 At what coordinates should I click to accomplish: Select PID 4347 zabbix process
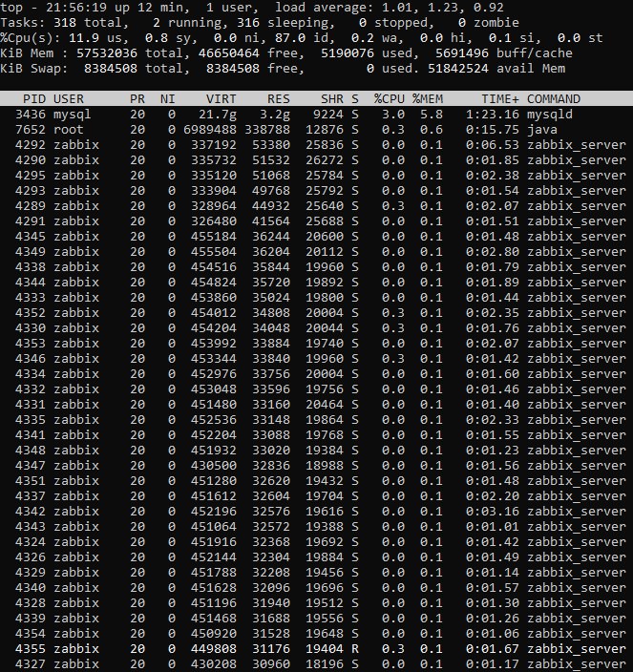point(30,466)
